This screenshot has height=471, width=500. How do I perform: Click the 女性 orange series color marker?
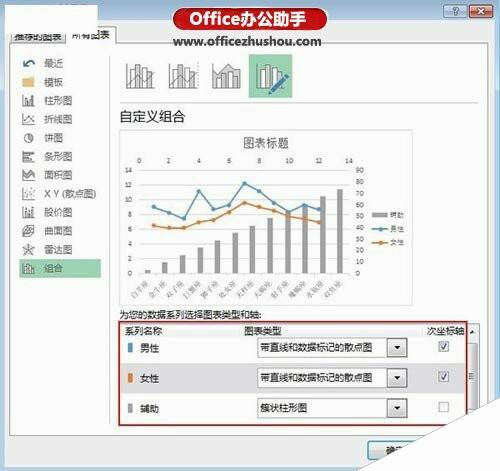pyautogui.click(x=130, y=378)
